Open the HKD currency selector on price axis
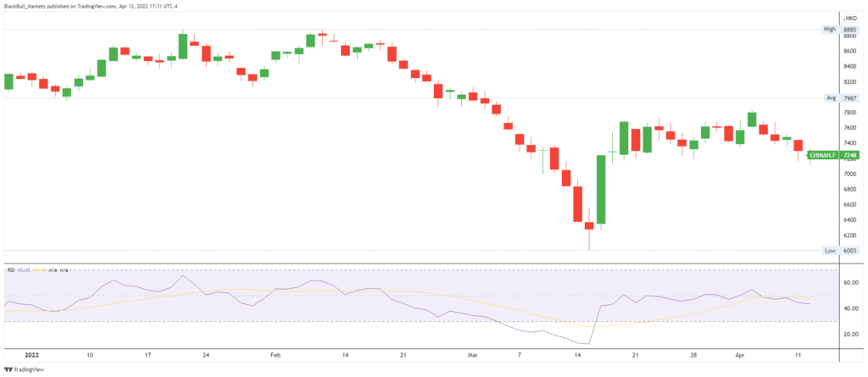 point(851,19)
